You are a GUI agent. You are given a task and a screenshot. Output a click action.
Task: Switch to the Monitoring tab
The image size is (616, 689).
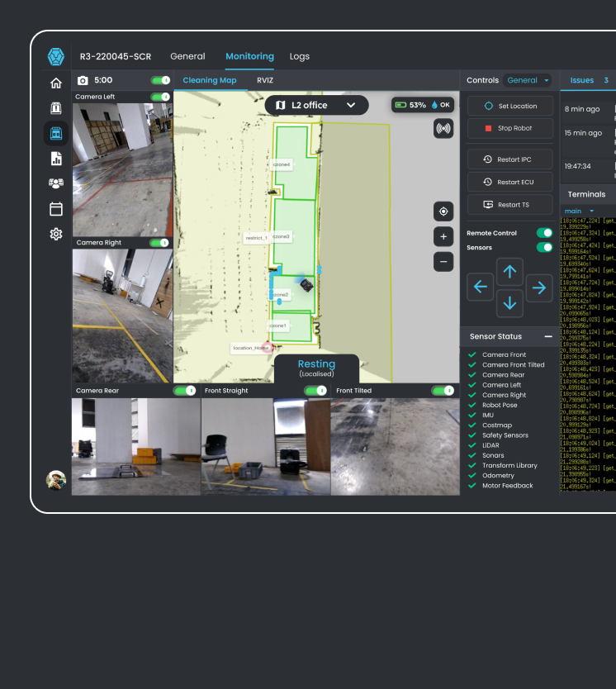[249, 56]
